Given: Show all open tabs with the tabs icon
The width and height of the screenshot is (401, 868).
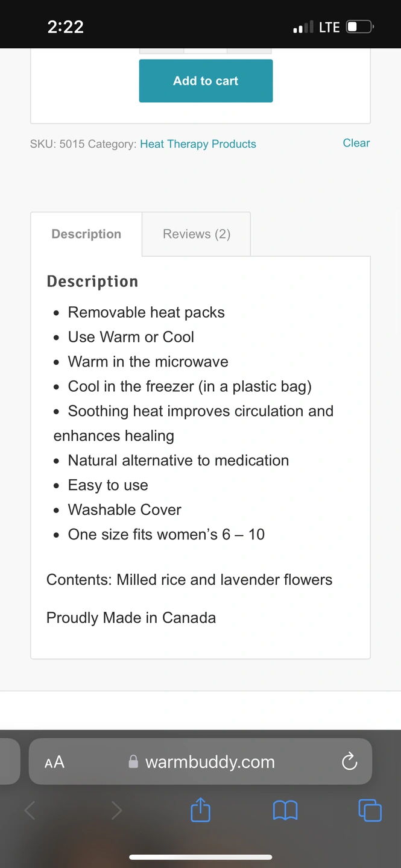Looking at the screenshot, I should 370,810.
